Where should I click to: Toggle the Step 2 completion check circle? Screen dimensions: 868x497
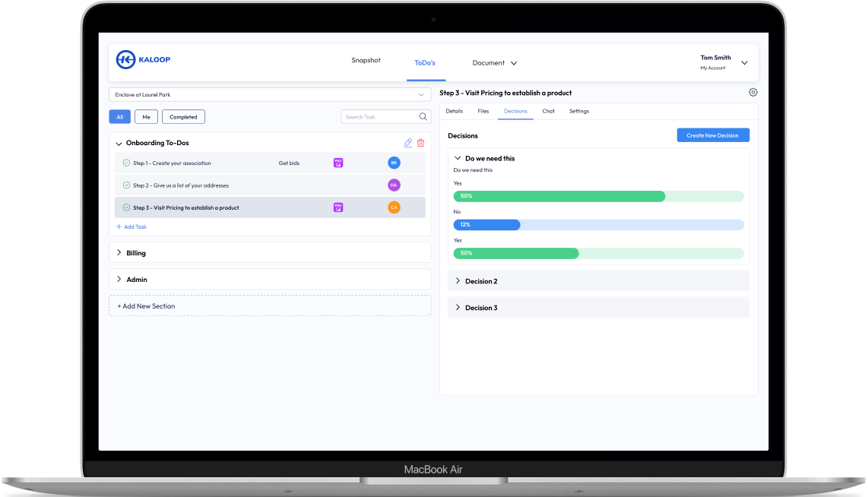pos(126,185)
